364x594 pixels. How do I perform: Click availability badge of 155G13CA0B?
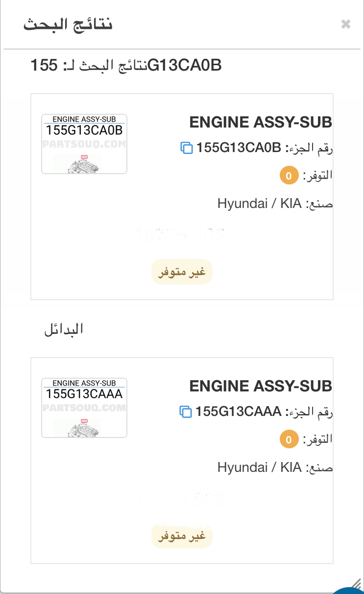[x=289, y=176]
